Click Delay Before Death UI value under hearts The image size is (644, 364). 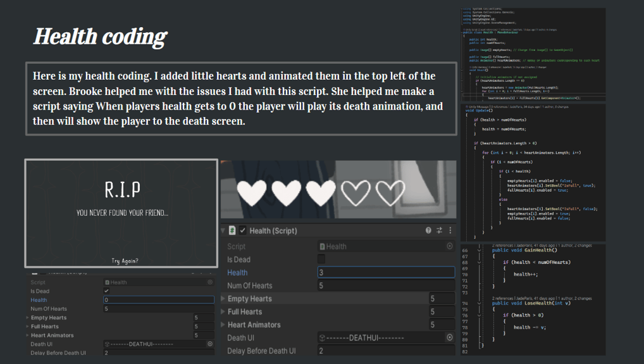386,351
